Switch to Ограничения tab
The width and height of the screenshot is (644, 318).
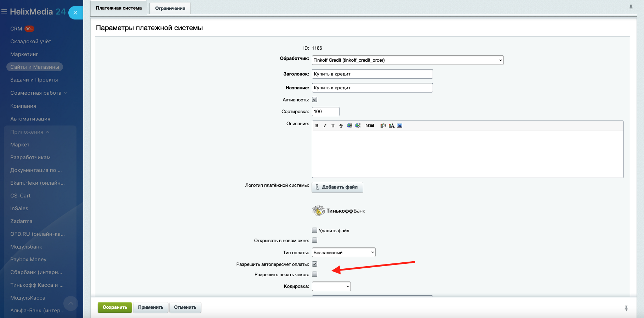point(170,9)
